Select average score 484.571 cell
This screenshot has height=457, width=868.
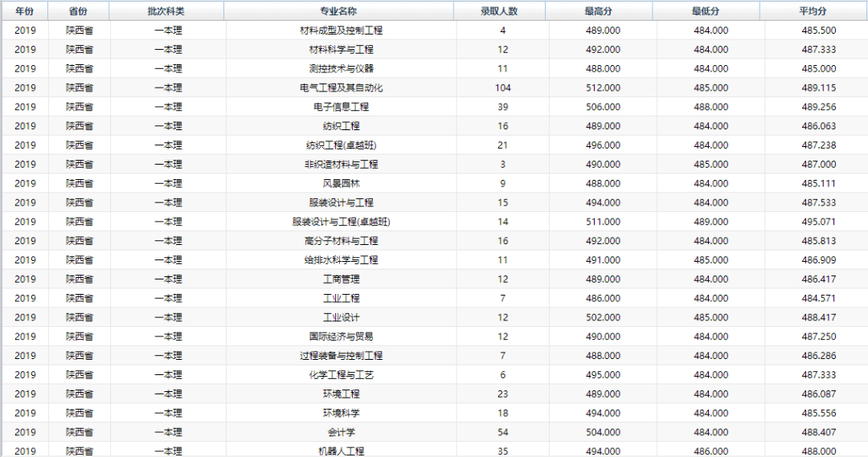click(x=819, y=298)
